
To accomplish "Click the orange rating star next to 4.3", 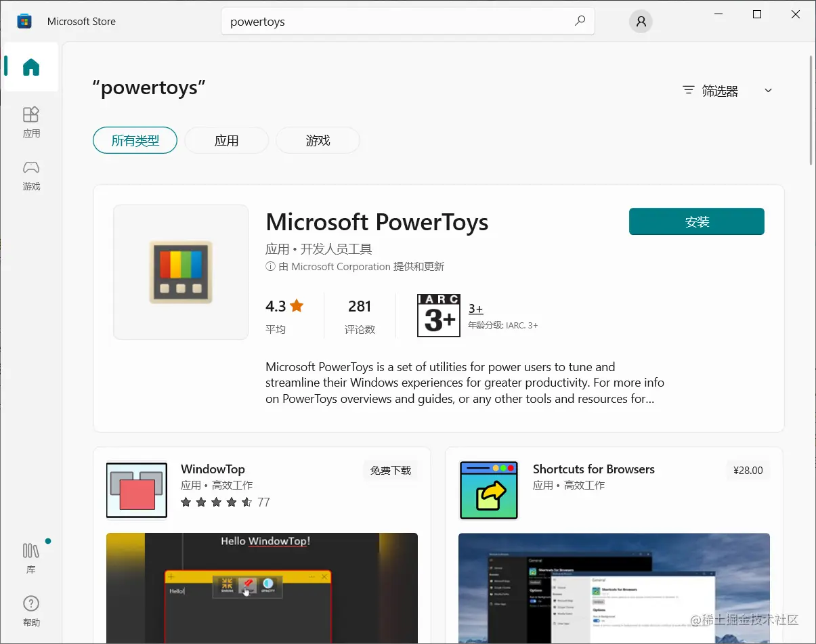I will click(x=297, y=306).
